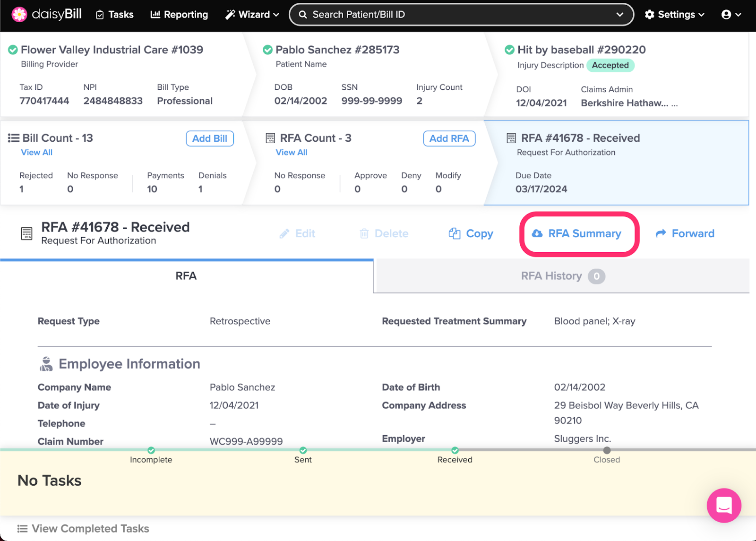Open View All under Bill Count

tap(36, 153)
